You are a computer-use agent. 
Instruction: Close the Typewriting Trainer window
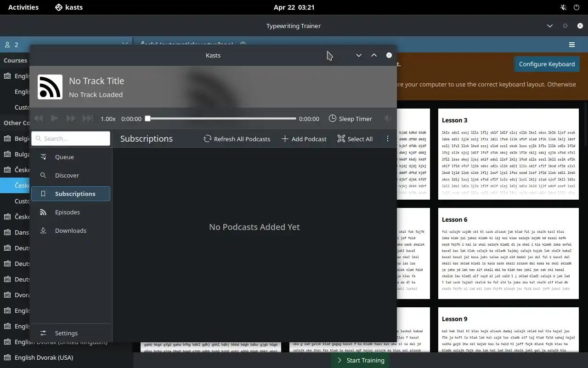point(580,26)
